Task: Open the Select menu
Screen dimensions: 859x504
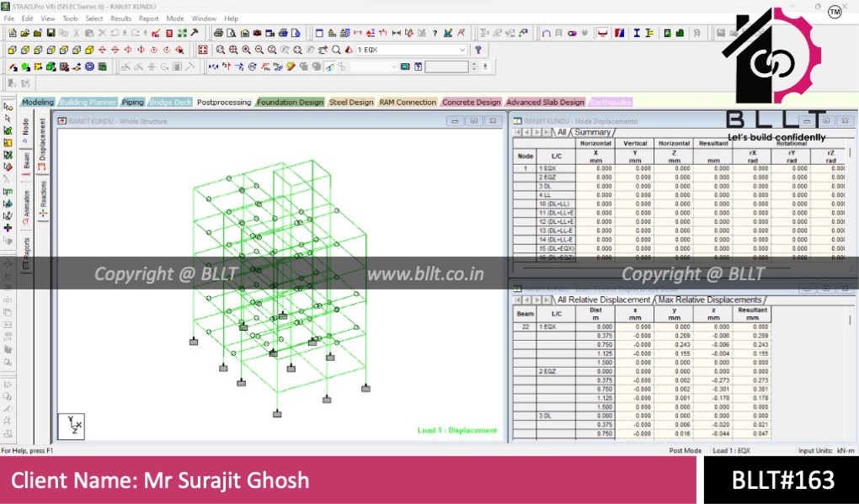Action: coord(94,19)
